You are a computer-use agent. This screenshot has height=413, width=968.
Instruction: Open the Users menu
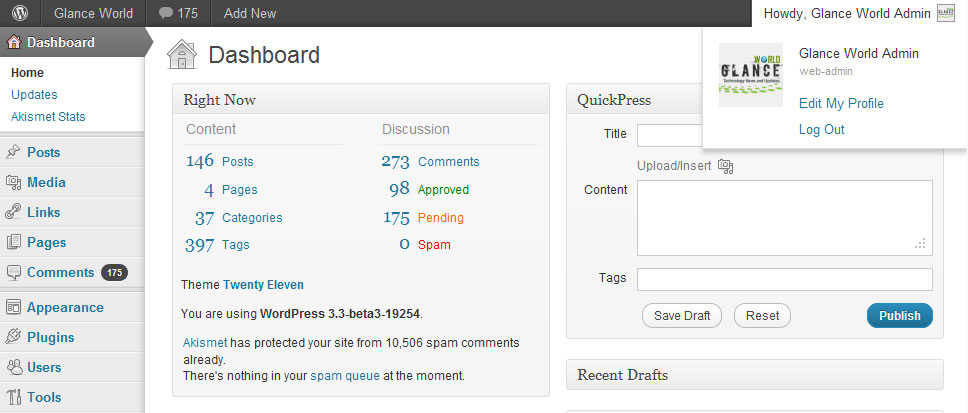click(x=44, y=367)
